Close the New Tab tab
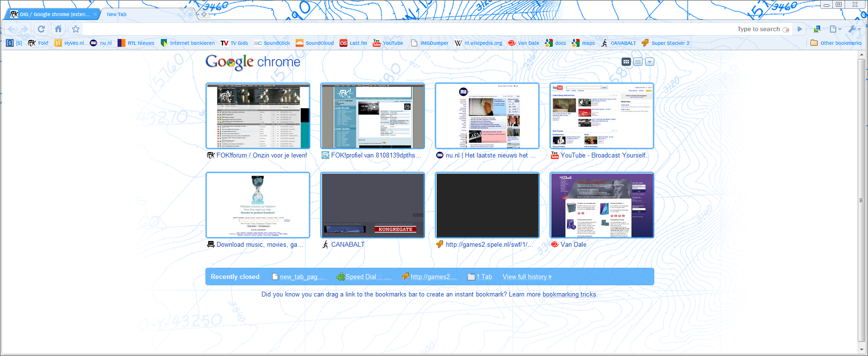868x356 pixels. 190,14
